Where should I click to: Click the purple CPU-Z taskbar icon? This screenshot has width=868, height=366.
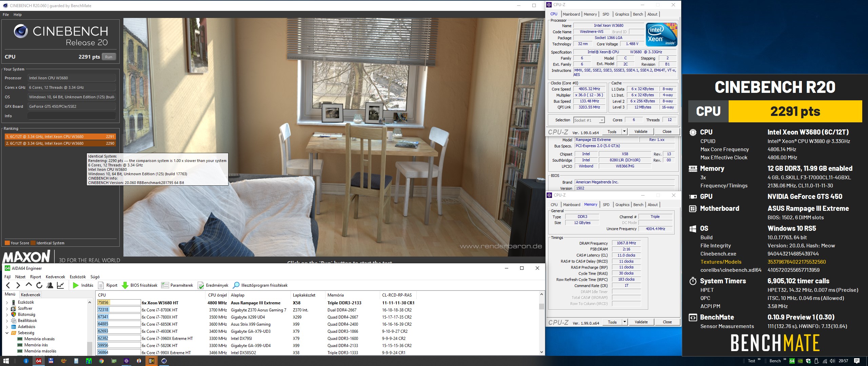(x=126, y=361)
